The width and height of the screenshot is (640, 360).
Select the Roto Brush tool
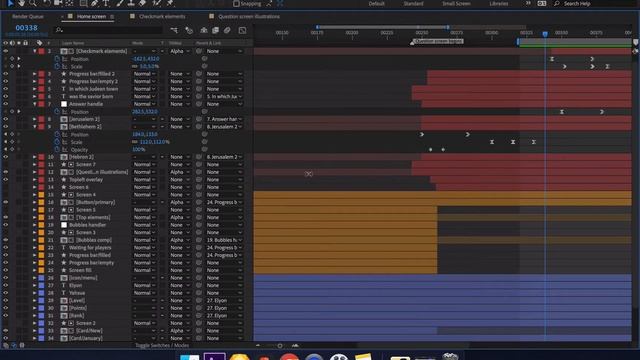[157, 3]
